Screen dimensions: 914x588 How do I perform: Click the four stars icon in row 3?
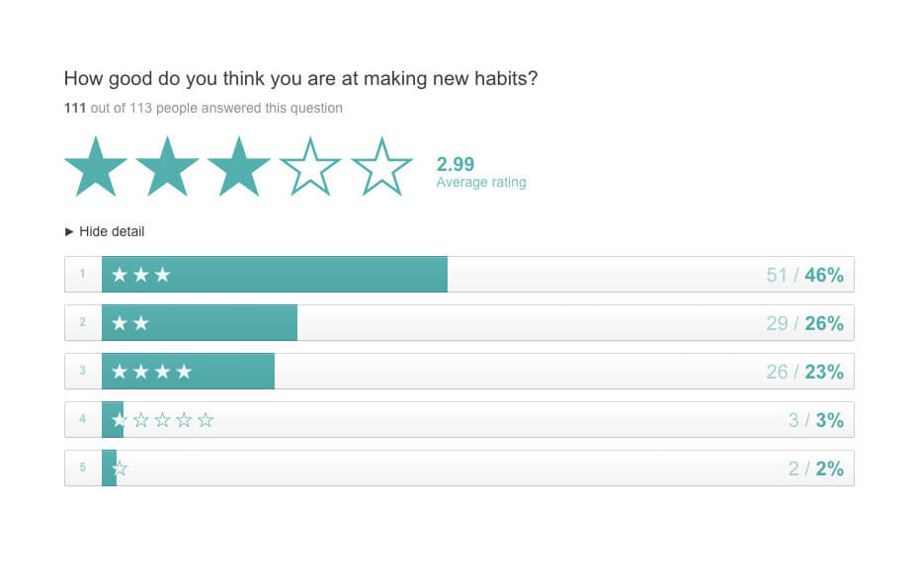point(151,372)
